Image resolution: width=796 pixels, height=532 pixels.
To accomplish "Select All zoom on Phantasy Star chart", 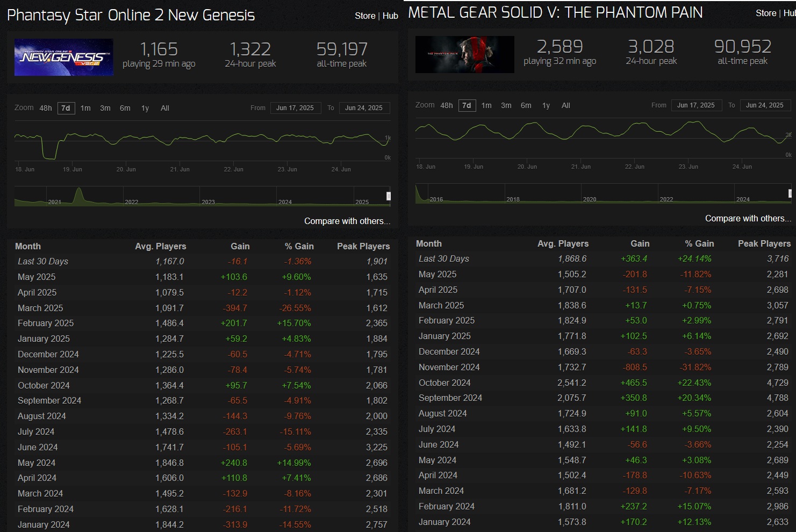I will 165,108.
